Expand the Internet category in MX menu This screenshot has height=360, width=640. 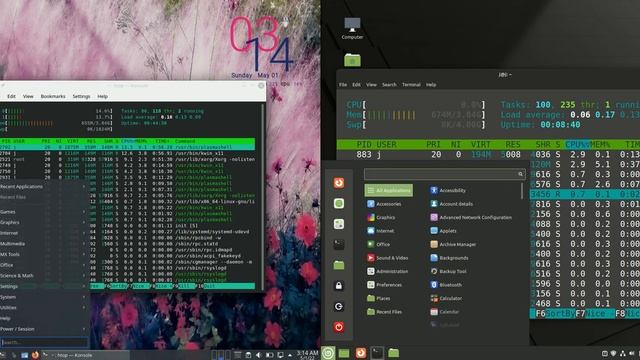(x=44, y=233)
